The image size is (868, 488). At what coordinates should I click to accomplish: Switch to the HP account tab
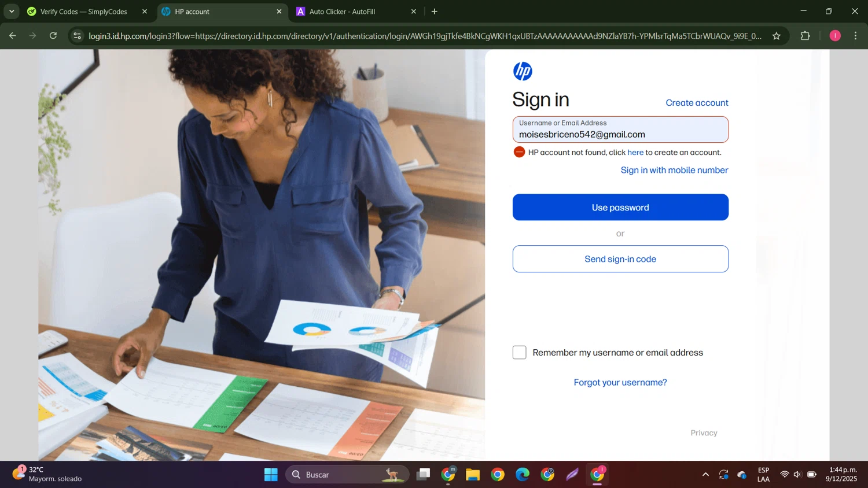pyautogui.click(x=222, y=12)
